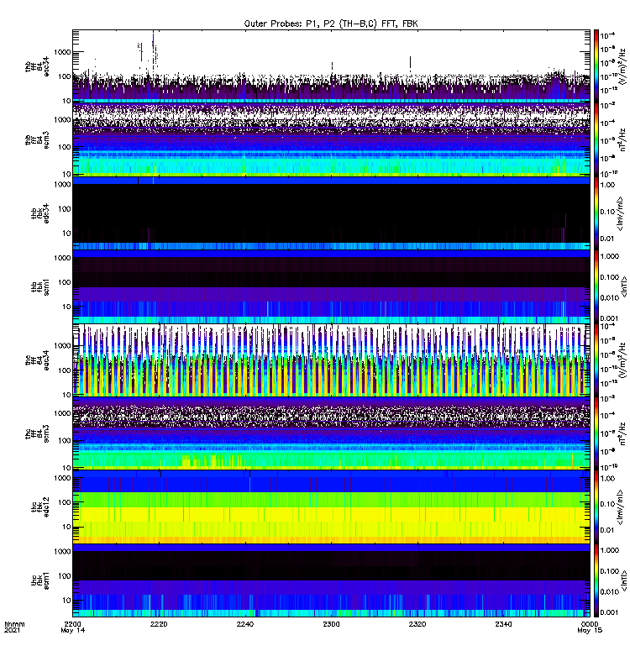Viewport: 630px width, 672px height.
Task: Click the 'thb fff 64 scm3' y-axis label
Action: click(37, 140)
